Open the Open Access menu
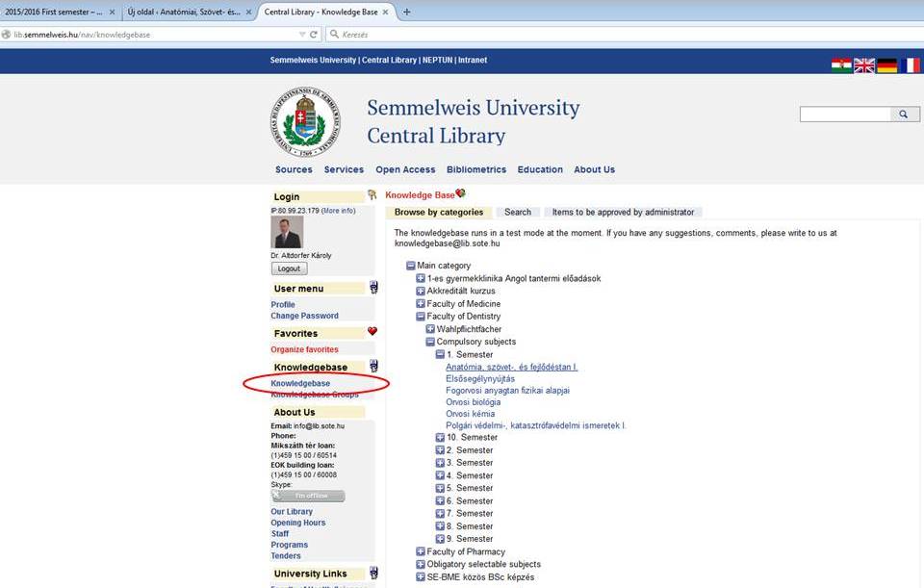924x588 pixels. [405, 169]
